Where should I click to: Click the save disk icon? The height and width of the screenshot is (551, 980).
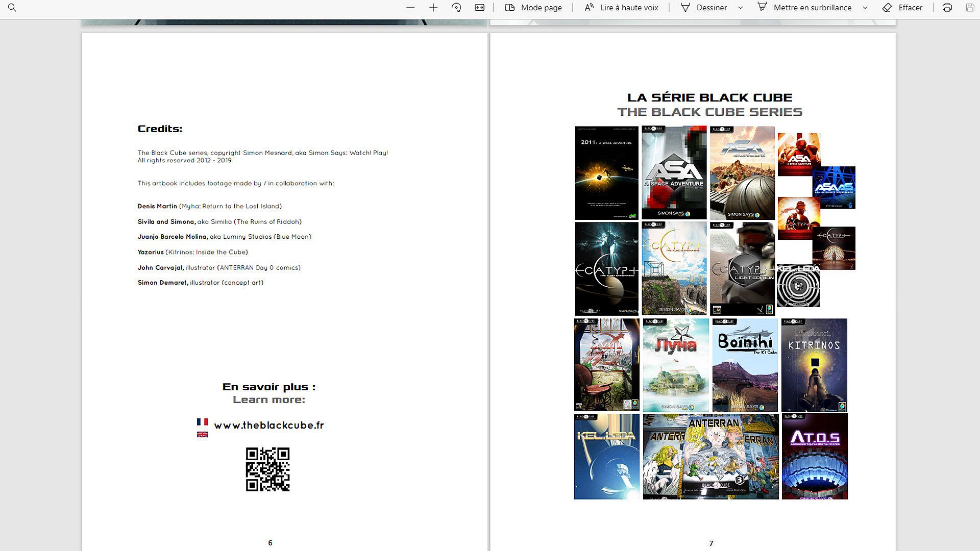point(970,8)
